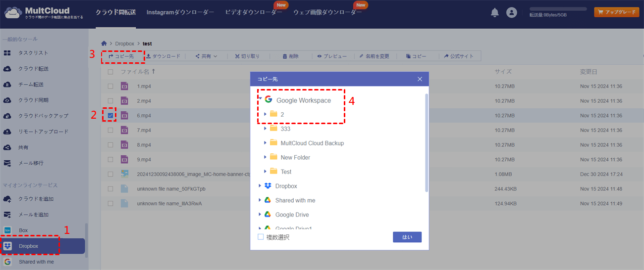Select Google Workspace as destination
644x270 pixels.
pyautogui.click(x=303, y=100)
